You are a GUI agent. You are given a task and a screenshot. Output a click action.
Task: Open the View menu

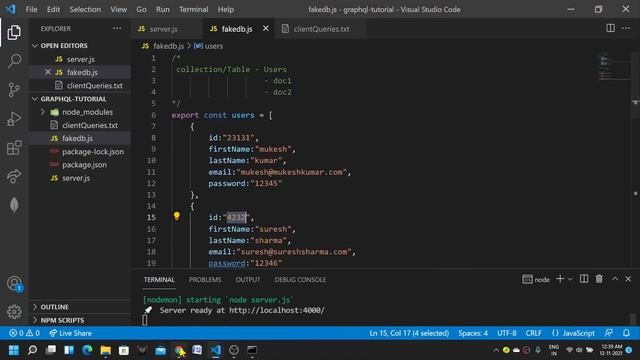point(118,9)
